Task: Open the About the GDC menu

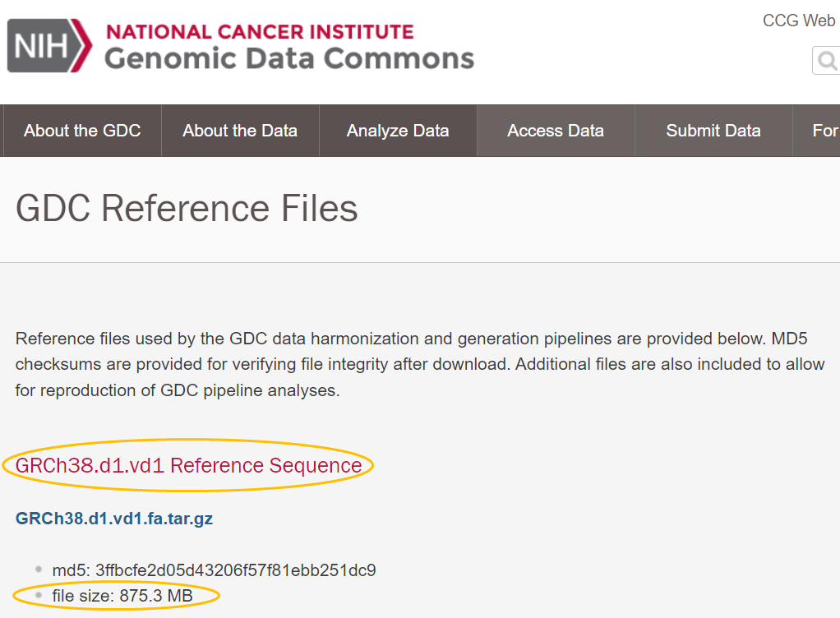Action: (x=82, y=131)
